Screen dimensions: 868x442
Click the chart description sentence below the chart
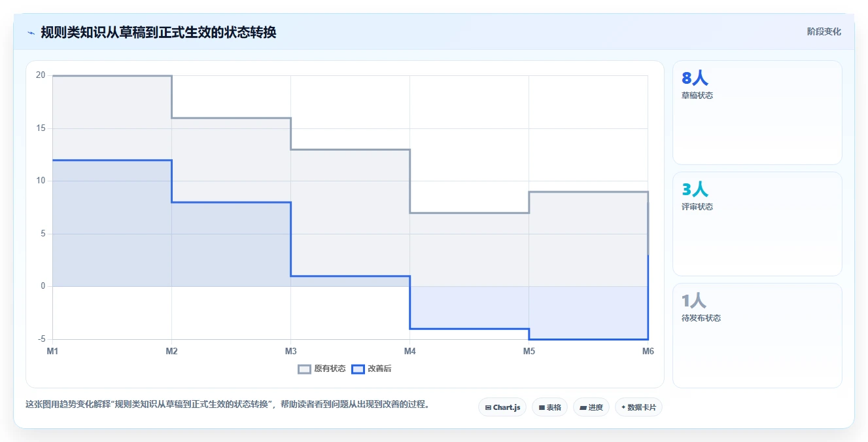[229, 404]
